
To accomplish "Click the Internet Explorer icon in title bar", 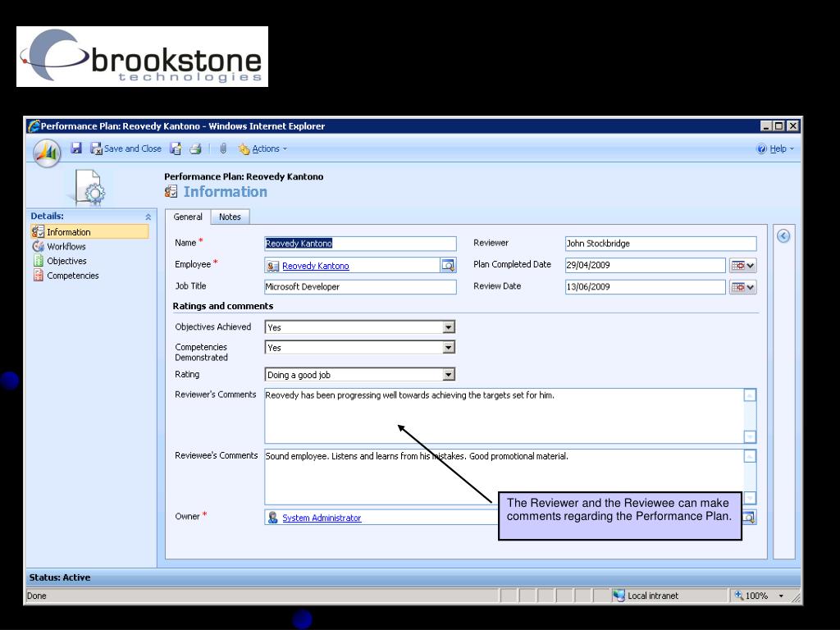I will pyautogui.click(x=34, y=126).
